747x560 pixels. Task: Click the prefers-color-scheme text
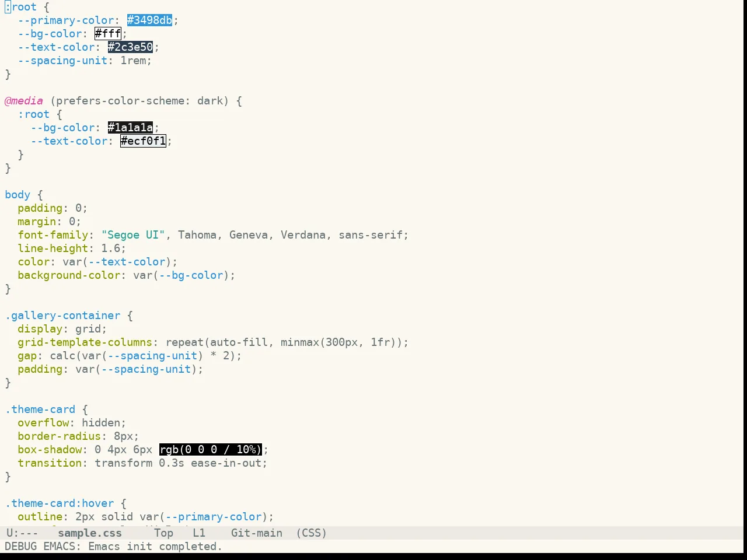[120, 101]
